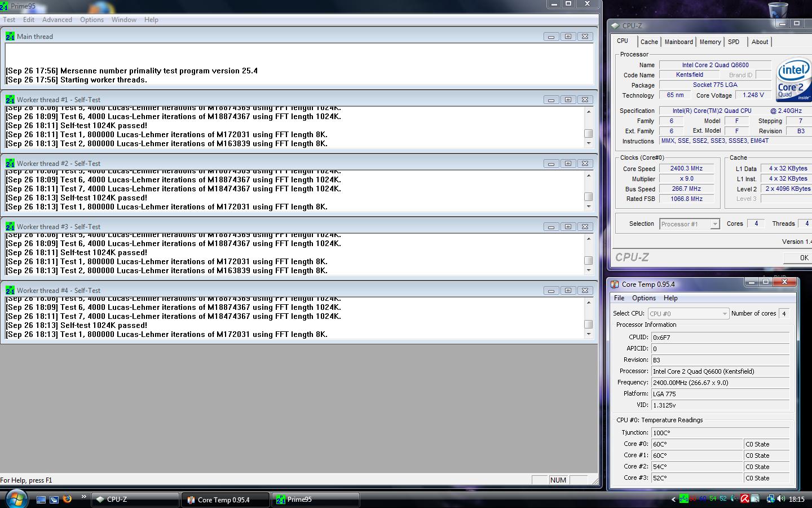Click Worker thread #1 scroll up arrow
The height and width of the screenshot is (508, 812).
tap(588, 111)
